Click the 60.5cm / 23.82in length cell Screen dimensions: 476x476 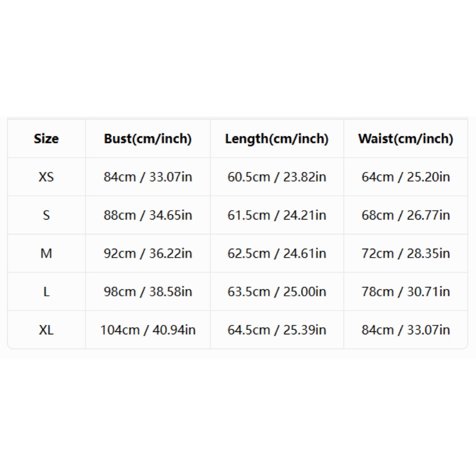(277, 177)
